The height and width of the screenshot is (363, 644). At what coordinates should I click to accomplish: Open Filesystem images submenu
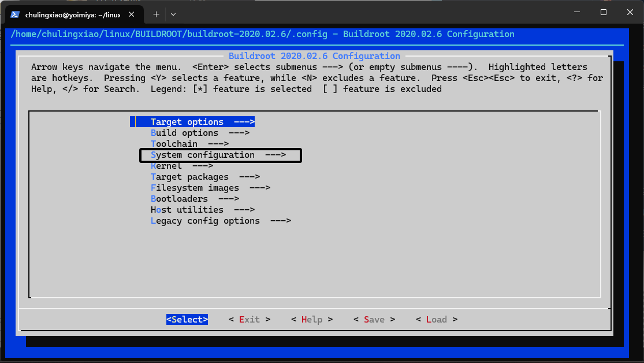[x=210, y=188]
